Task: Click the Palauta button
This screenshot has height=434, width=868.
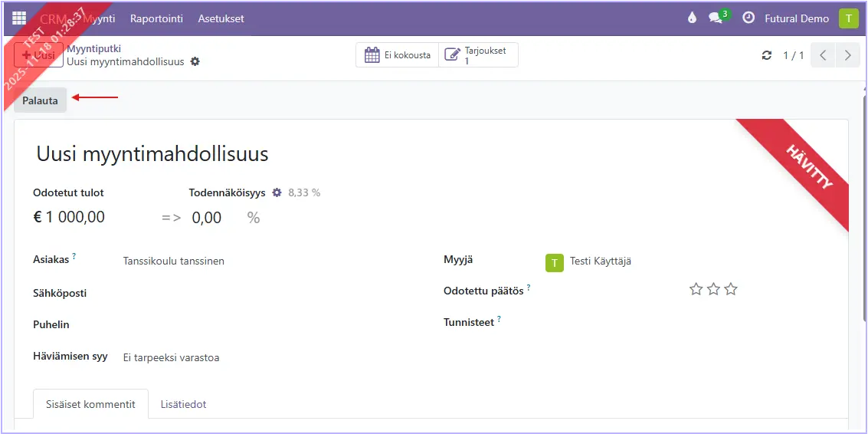Action: 40,100
